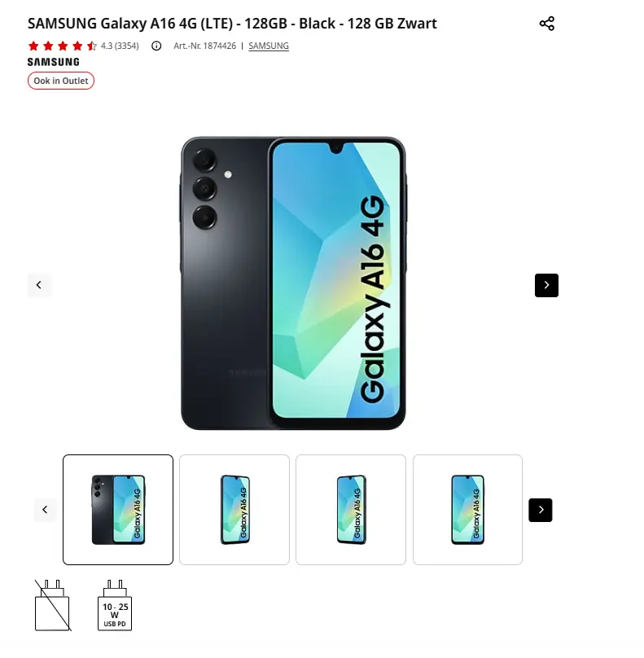This screenshot has width=644, height=658.
Task: Click the product title Galaxy A16 4G
Action: (x=232, y=24)
